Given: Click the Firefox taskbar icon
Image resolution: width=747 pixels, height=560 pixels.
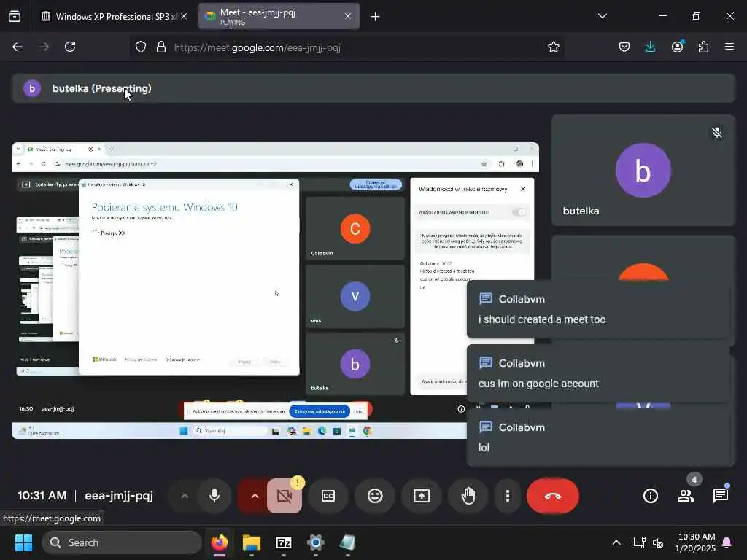Looking at the screenshot, I should pyautogui.click(x=220, y=542).
